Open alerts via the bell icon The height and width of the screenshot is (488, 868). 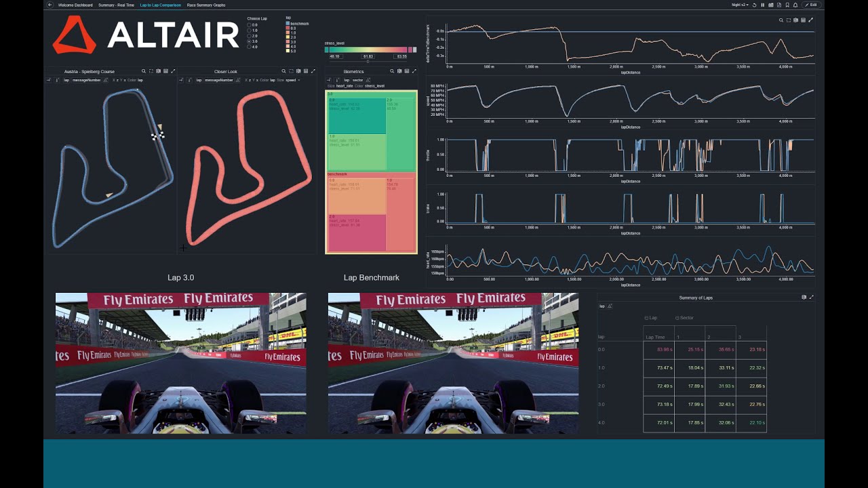tap(795, 5)
